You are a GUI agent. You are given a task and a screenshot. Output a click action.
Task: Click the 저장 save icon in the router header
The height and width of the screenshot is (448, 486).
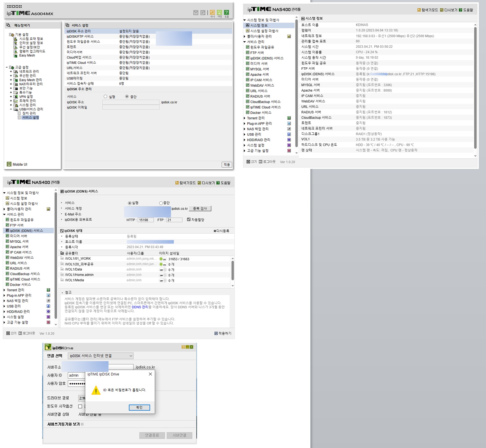[x=219, y=13]
